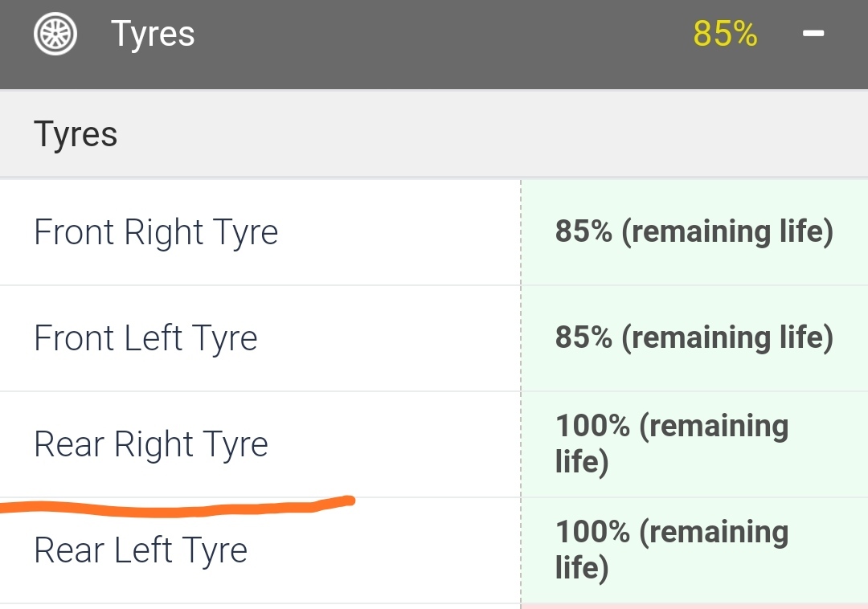Screen dimensions: 868x609
Task: Collapse the Tyres section with minus icon
Action: pos(813,34)
